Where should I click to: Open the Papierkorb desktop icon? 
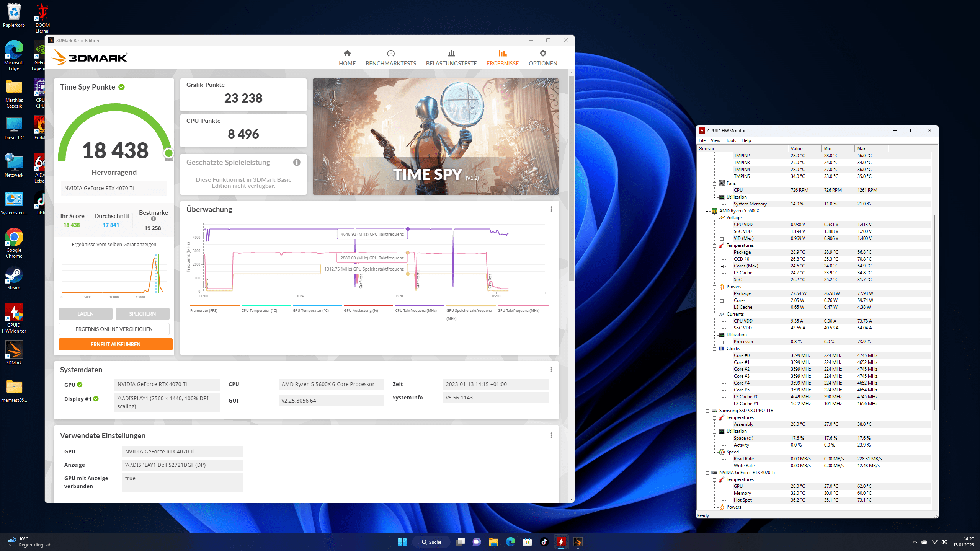coord(14,16)
